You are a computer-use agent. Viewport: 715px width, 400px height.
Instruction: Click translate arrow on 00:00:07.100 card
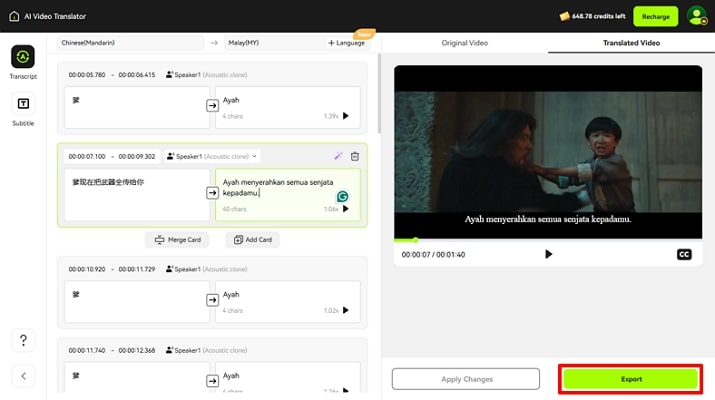tap(212, 193)
